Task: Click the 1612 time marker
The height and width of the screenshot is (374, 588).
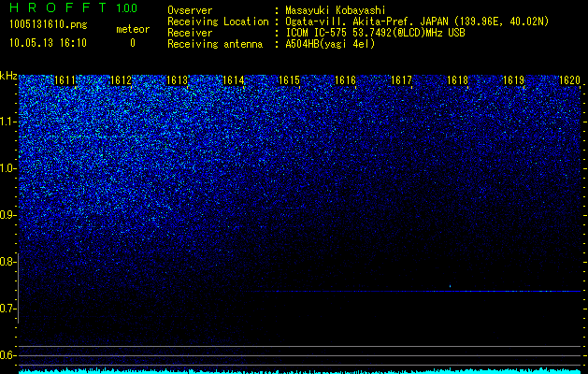Action: tap(121, 80)
